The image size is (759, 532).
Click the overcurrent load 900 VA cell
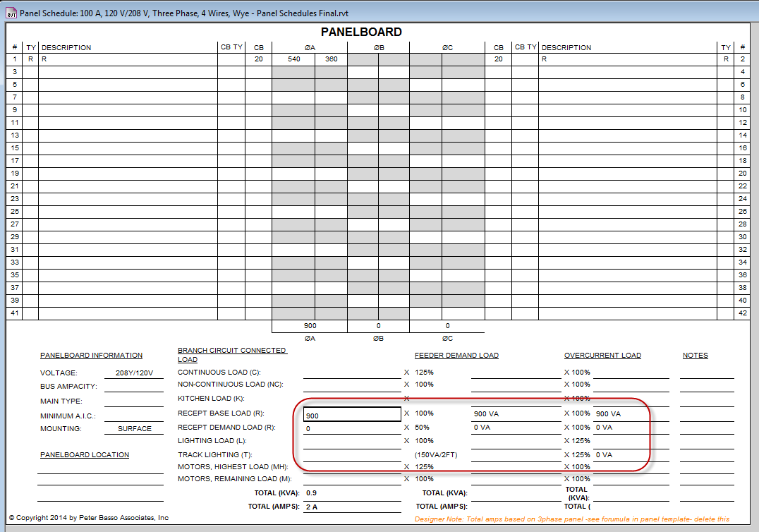630,414
